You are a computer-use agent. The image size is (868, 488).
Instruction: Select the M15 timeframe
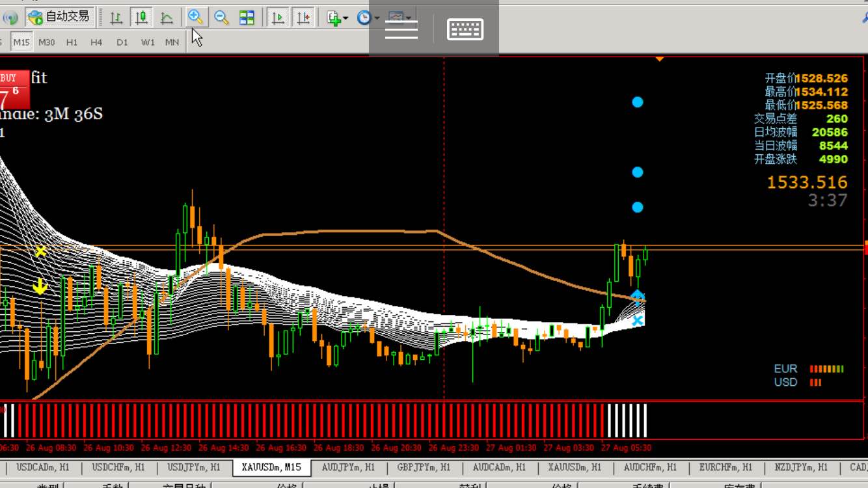[21, 42]
